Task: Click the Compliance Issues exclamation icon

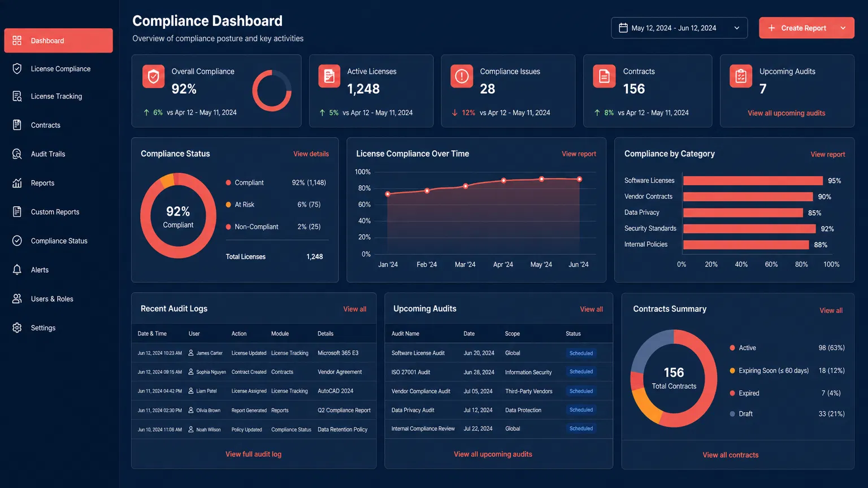Action: pos(462,77)
